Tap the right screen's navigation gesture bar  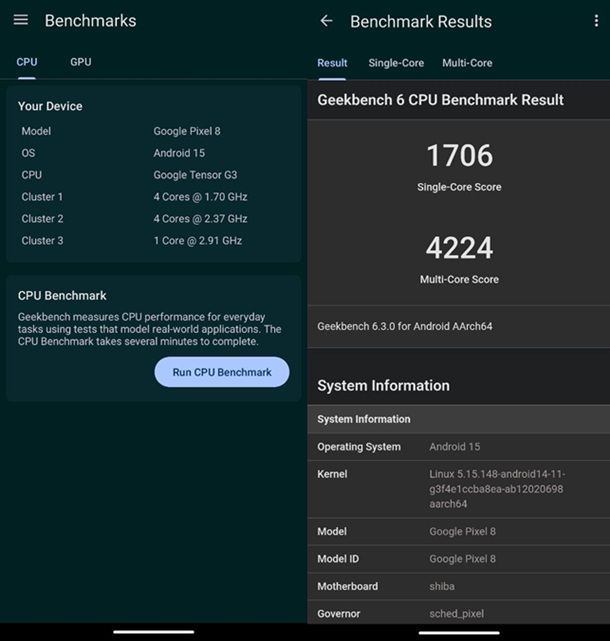pos(459,633)
